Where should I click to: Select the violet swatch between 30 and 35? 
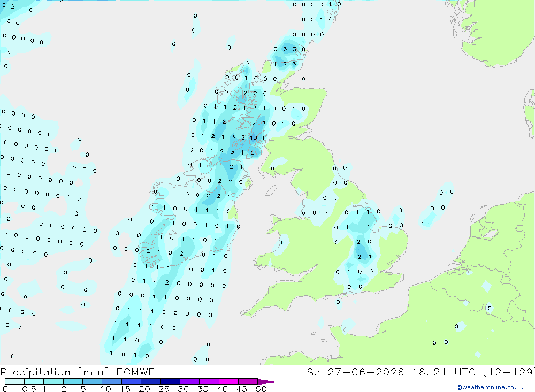(x=190, y=381)
